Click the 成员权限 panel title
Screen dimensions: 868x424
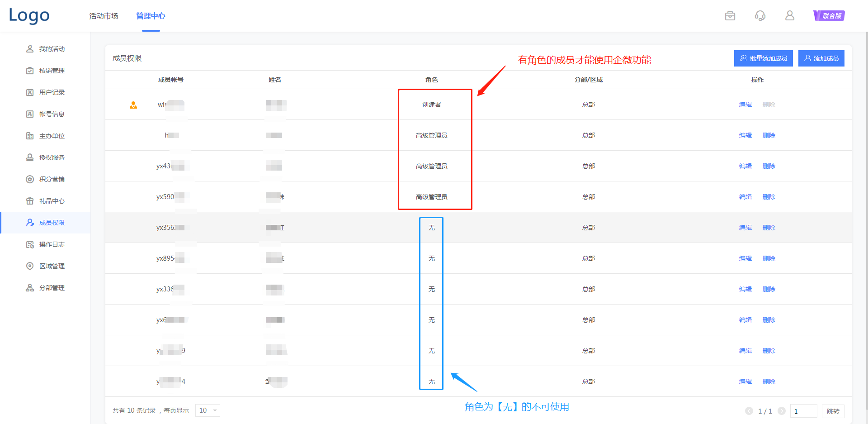pos(127,58)
